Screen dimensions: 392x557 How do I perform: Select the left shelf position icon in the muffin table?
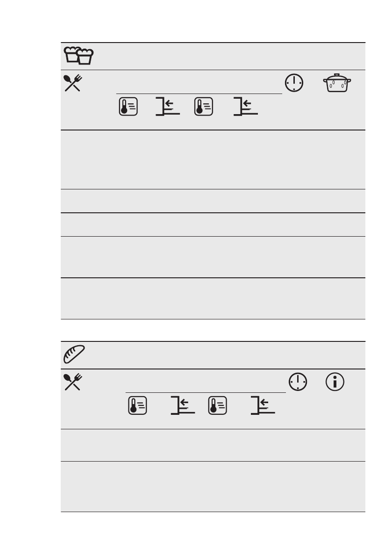coord(167,106)
